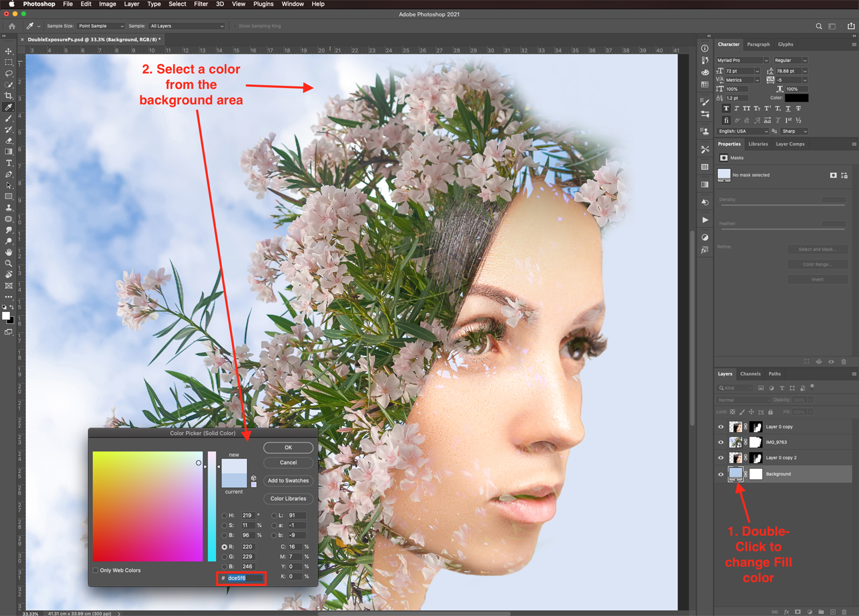Click Add to Swatches button
The width and height of the screenshot is (859, 616).
(288, 481)
